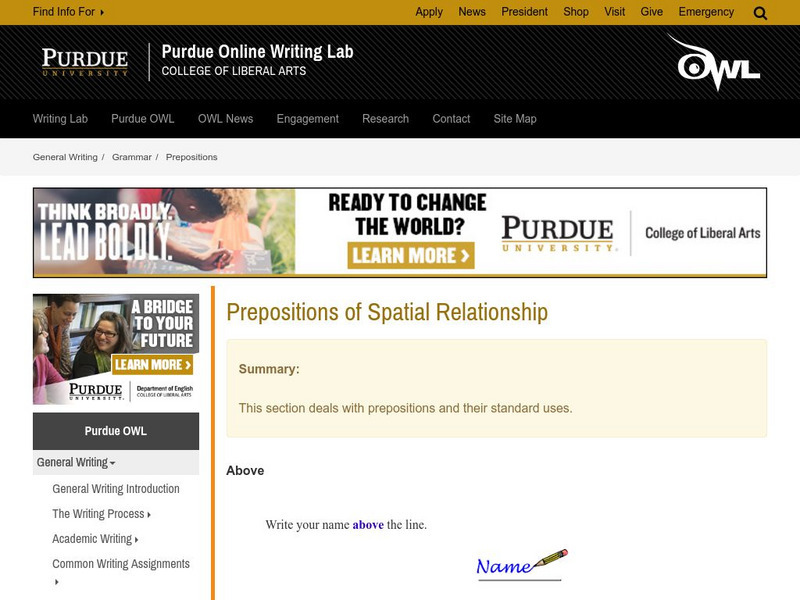Click the Purdue OWL sidebar header
Screen dimensions: 800x600
click(x=116, y=431)
